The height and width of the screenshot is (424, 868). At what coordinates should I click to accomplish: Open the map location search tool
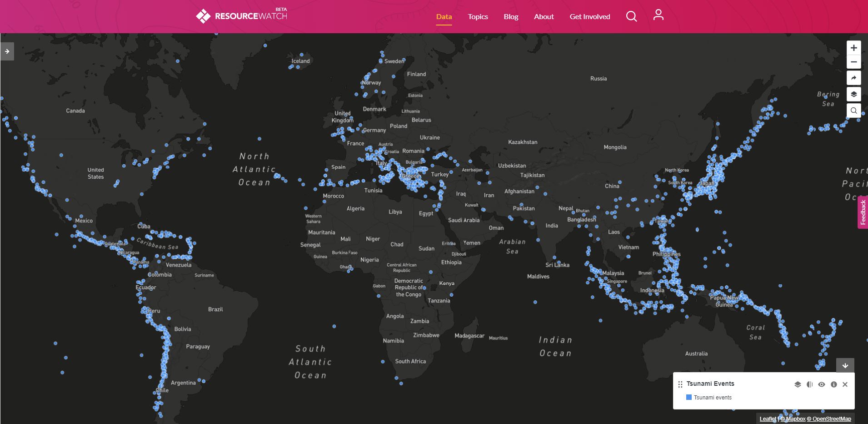853,111
